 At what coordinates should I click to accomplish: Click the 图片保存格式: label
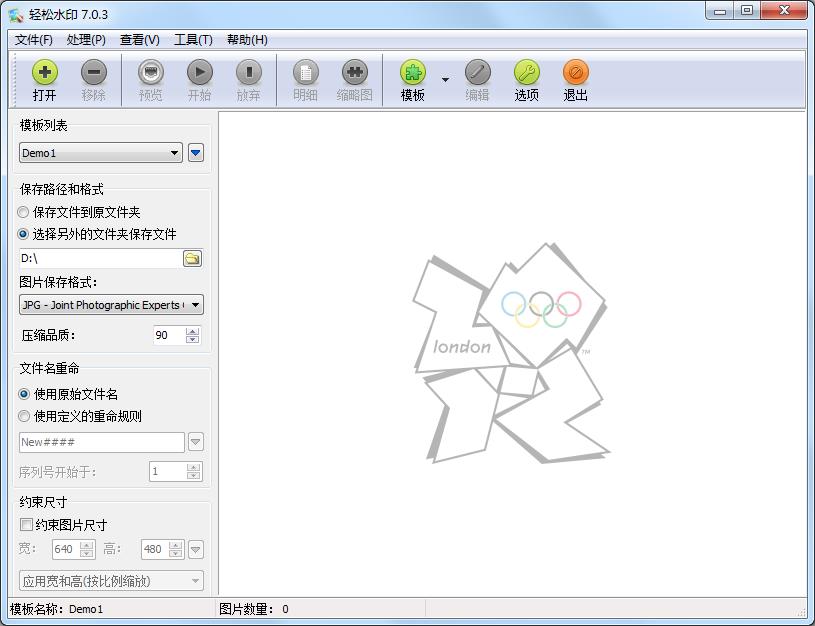click(x=58, y=282)
